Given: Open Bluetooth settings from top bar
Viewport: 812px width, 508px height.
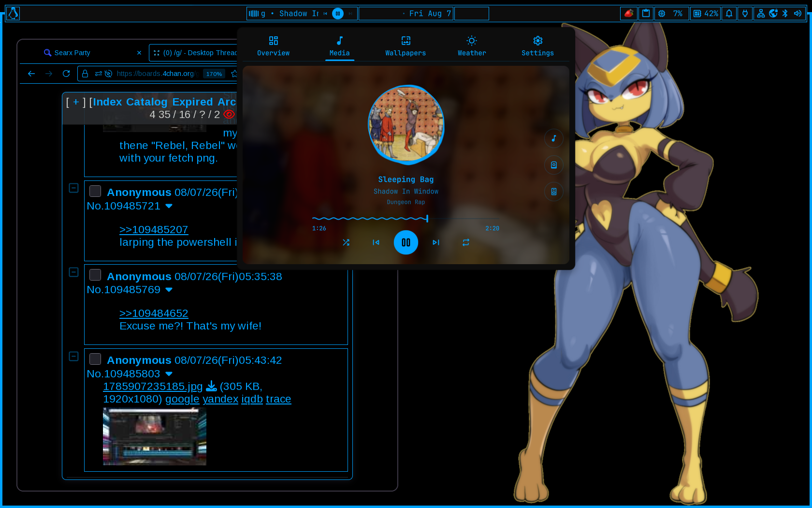Looking at the screenshot, I should 785,14.
